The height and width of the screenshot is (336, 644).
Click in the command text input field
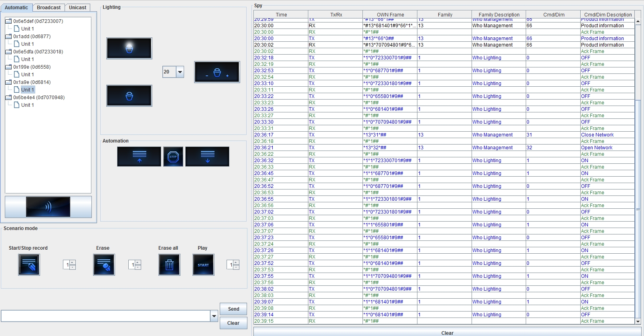pyautogui.click(x=106, y=316)
